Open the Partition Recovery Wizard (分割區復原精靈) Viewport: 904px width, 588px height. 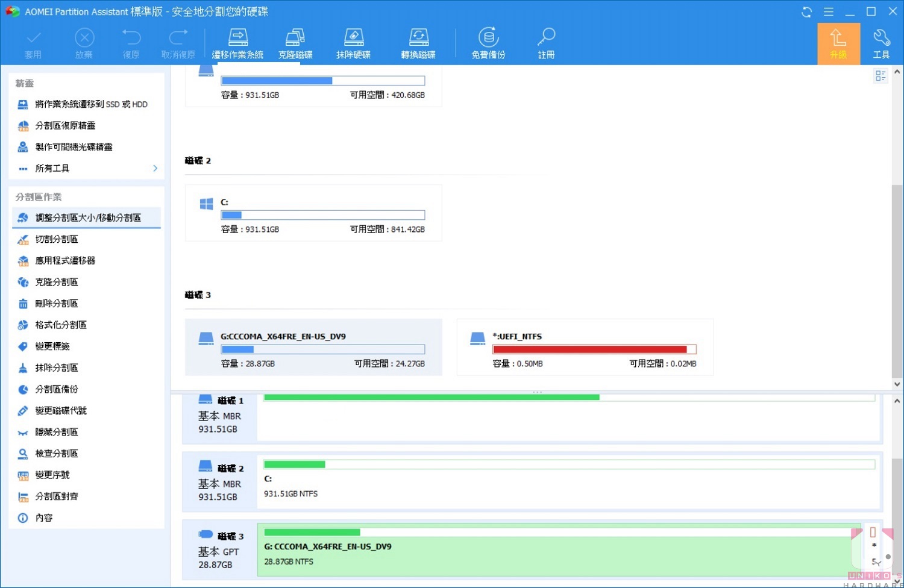(87, 126)
